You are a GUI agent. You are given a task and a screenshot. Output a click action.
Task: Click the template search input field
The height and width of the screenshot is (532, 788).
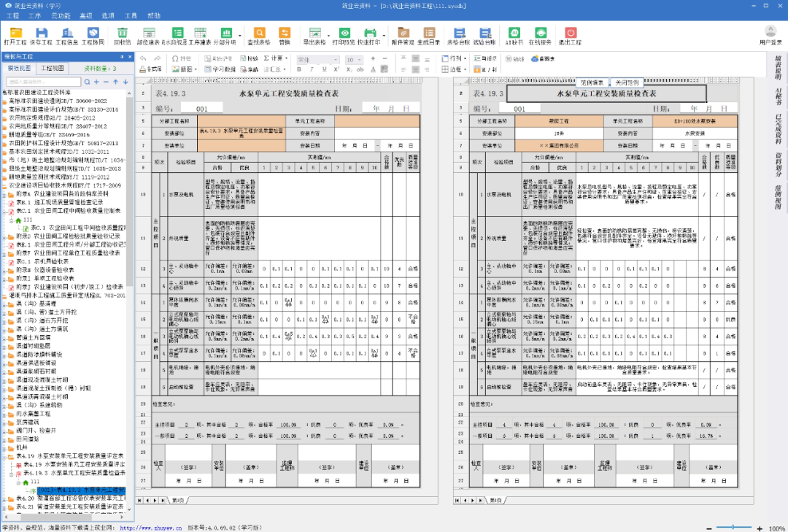43,82
